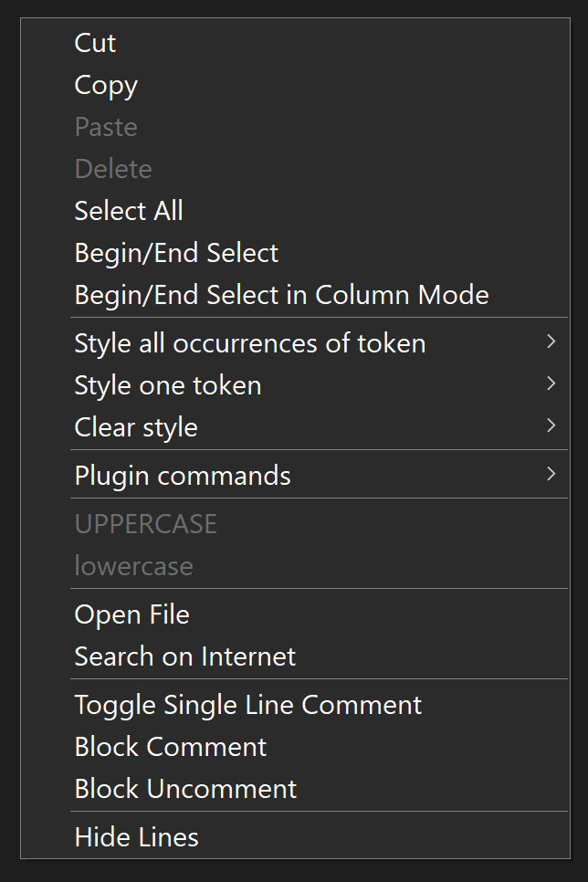588x882 pixels.
Task: Choose Select All
Action: [x=129, y=211]
